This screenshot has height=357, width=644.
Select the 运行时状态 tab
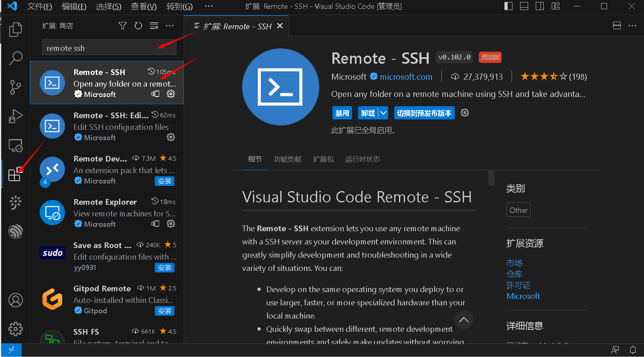[x=363, y=159]
